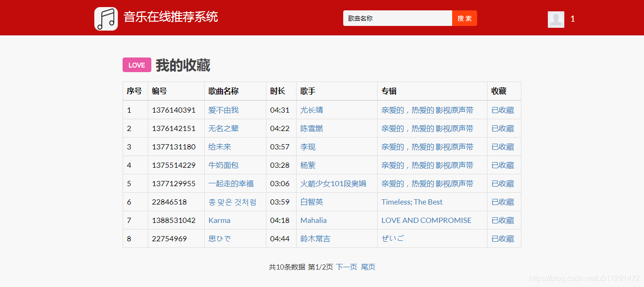Toggle 已收藏 for 无名之辈
The width and height of the screenshot is (644, 287).
pyautogui.click(x=503, y=129)
